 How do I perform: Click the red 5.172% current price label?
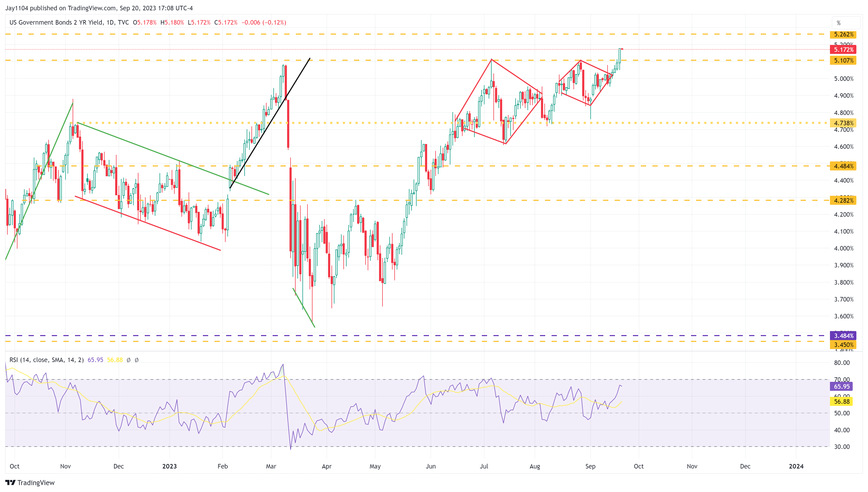pos(843,50)
